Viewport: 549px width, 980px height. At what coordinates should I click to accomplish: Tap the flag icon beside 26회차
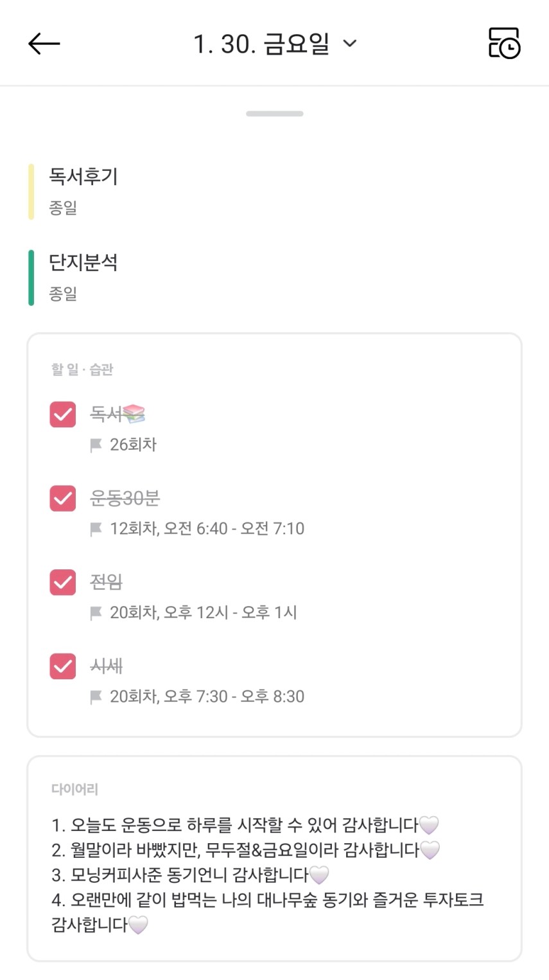pos(96,445)
